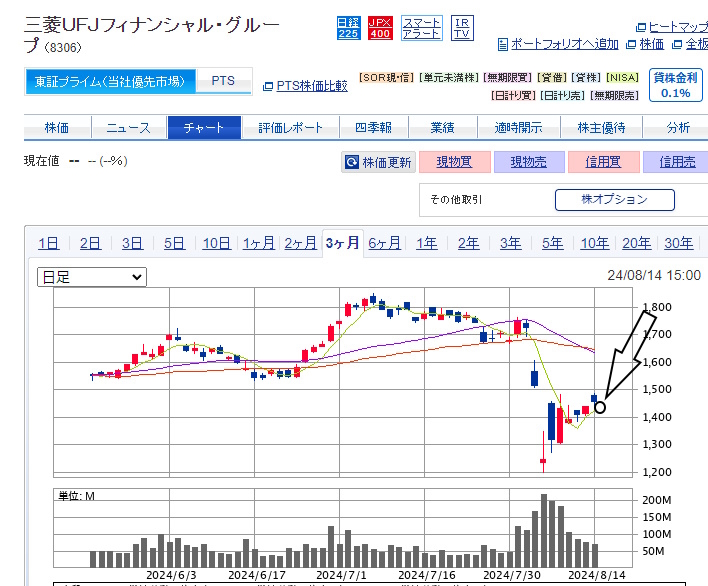
Task: Click the 現物売 button
Action: 529,162
